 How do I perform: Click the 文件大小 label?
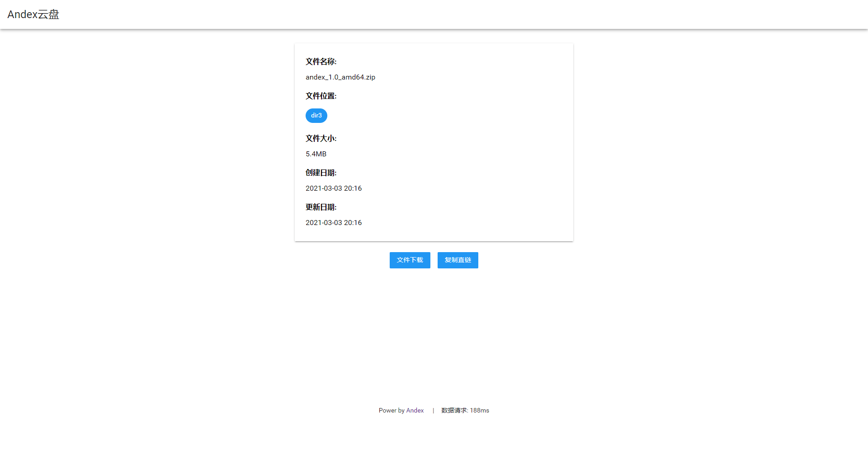321,138
